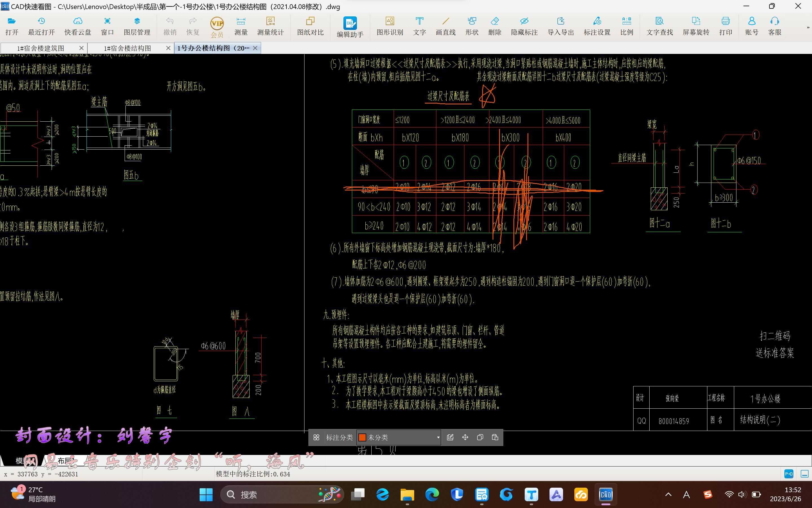
Task: Close the 1号办公楼结构图 tab
Action: pyautogui.click(x=255, y=48)
